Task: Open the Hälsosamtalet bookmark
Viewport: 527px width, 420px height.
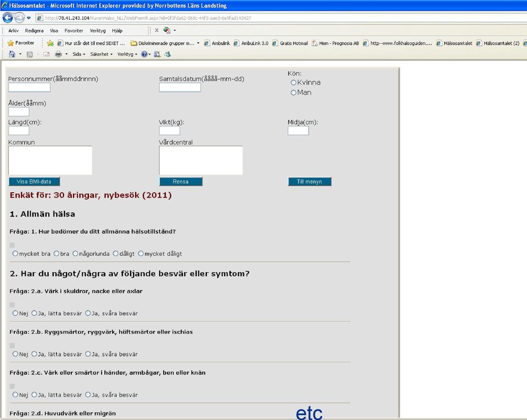Action: tap(454, 43)
